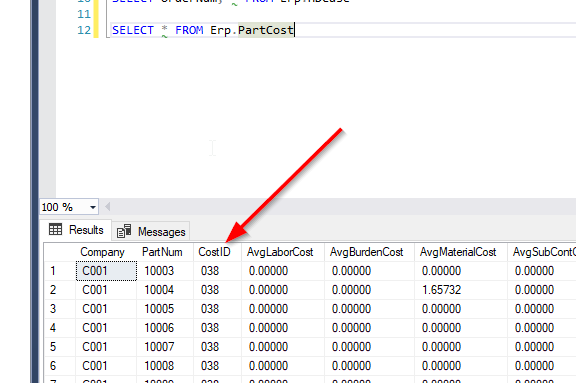Switch to the Messages tab
The width and height of the screenshot is (576, 383).
click(x=151, y=231)
